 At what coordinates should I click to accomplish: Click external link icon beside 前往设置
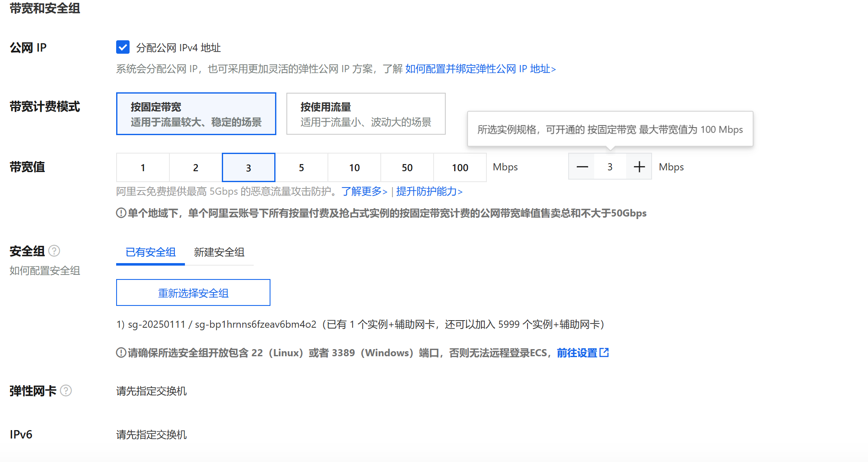[604, 352]
